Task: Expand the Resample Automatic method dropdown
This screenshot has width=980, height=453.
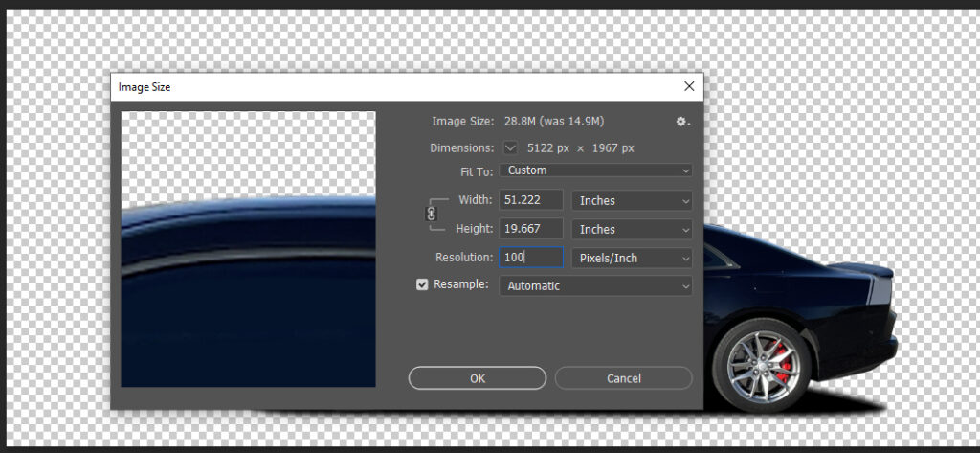Action: coord(595,286)
